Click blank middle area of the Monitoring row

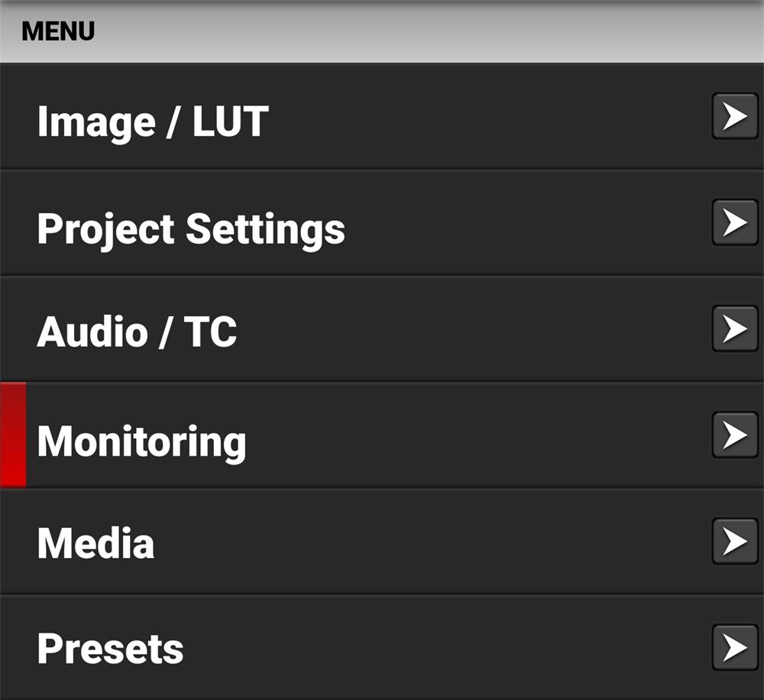474,436
